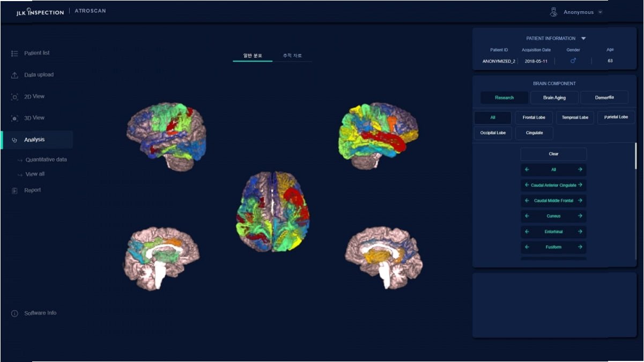Select the Entorhinal region label
Image resolution: width=644 pixels, height=362 pixels.
click(553, 232)
